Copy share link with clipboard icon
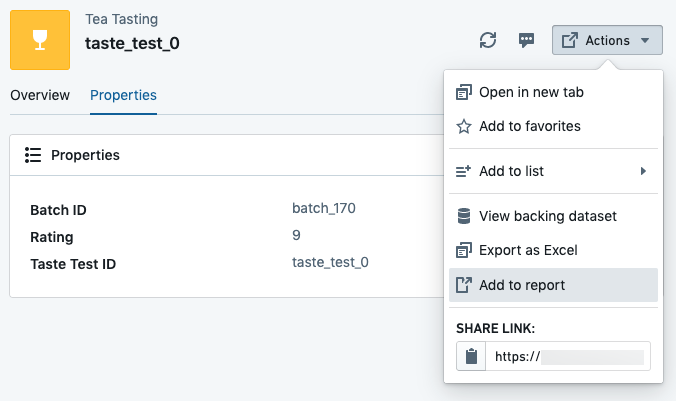Screen dimensions: 676x401 (471, 356)
